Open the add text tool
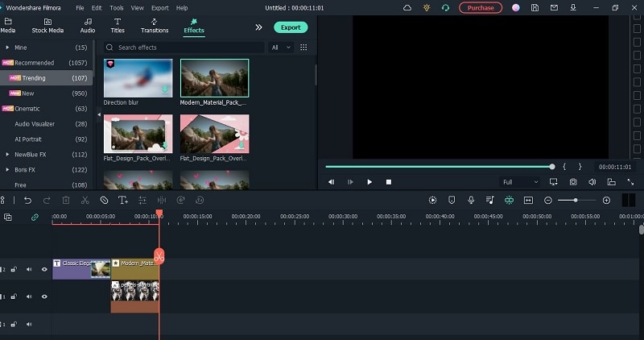The width and height of the screenshot is (644, 340). (123, 201)
